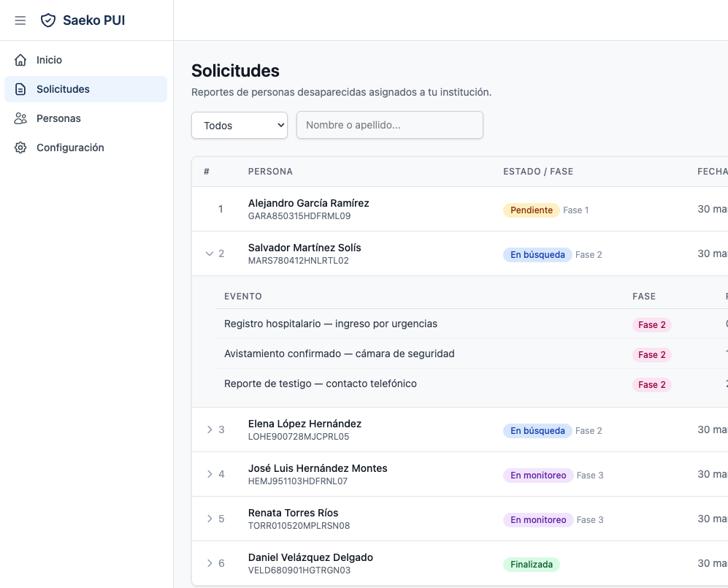Click the Inicio home icon
The height and width of the screenshot is (588, 728).
21,60
